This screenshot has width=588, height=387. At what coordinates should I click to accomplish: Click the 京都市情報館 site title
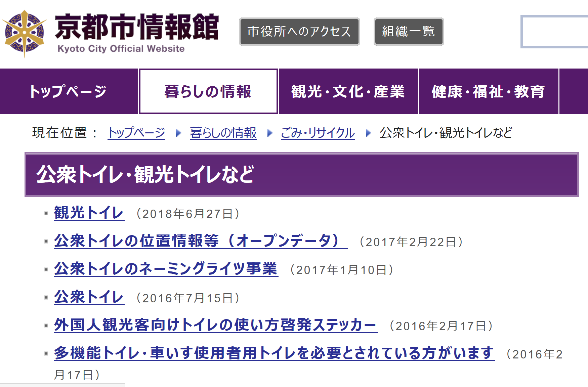coord(137,27)
